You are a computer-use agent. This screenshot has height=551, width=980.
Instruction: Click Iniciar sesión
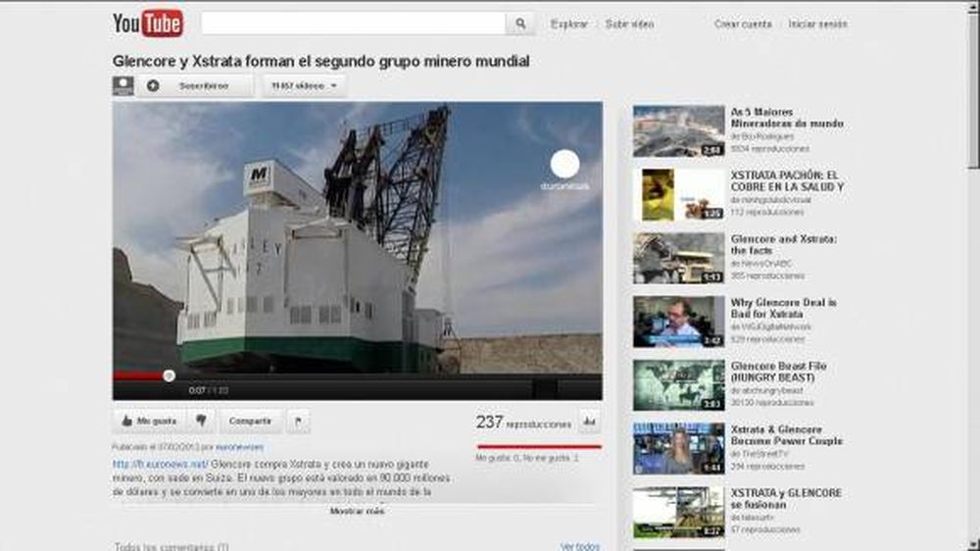pos(817,24)
